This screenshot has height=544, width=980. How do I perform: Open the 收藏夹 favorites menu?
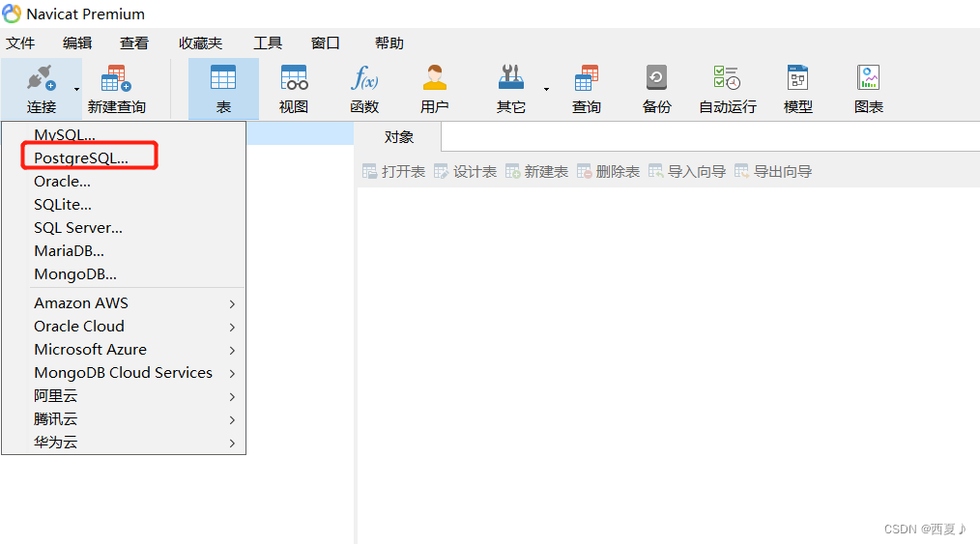pyautogui.click(x=201, y=43)
